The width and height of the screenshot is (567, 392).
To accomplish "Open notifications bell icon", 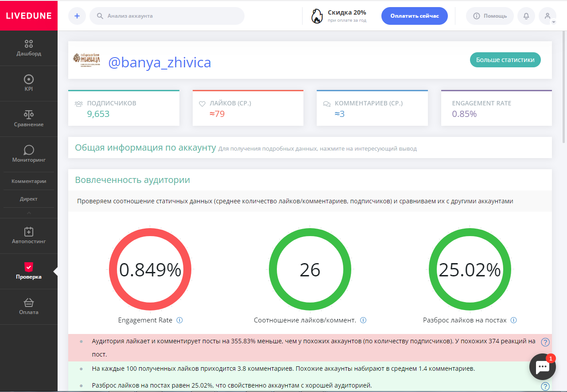I will (x=526, y=16).
